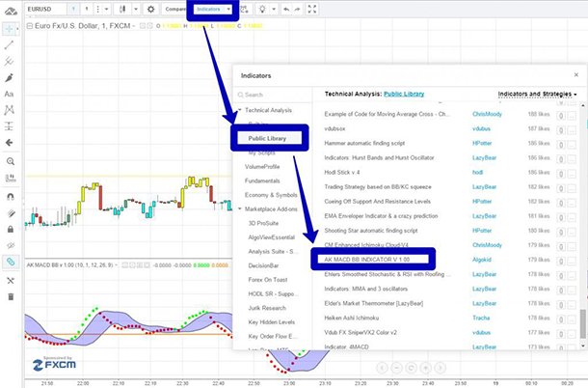Select the brush drawing tool
This screenshot has height=388, width=588.
9,78
